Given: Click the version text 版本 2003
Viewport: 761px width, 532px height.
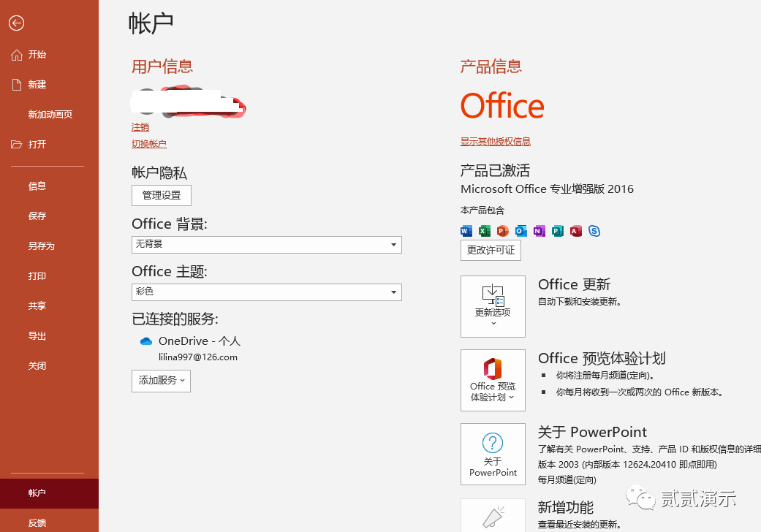Looking at the screenshot, I should point(558,465).
